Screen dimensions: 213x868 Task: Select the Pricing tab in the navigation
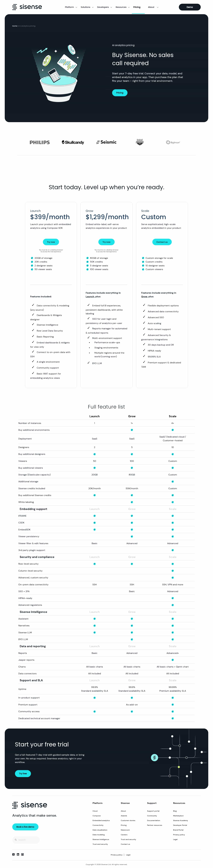click(137, 7)
